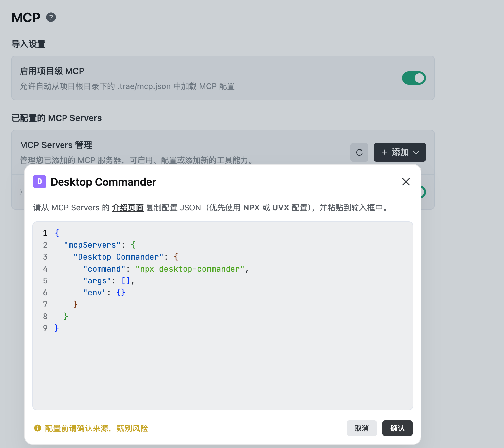Click the env braces on line 6
The image size is (504, 448).
(x=121, y=293)
